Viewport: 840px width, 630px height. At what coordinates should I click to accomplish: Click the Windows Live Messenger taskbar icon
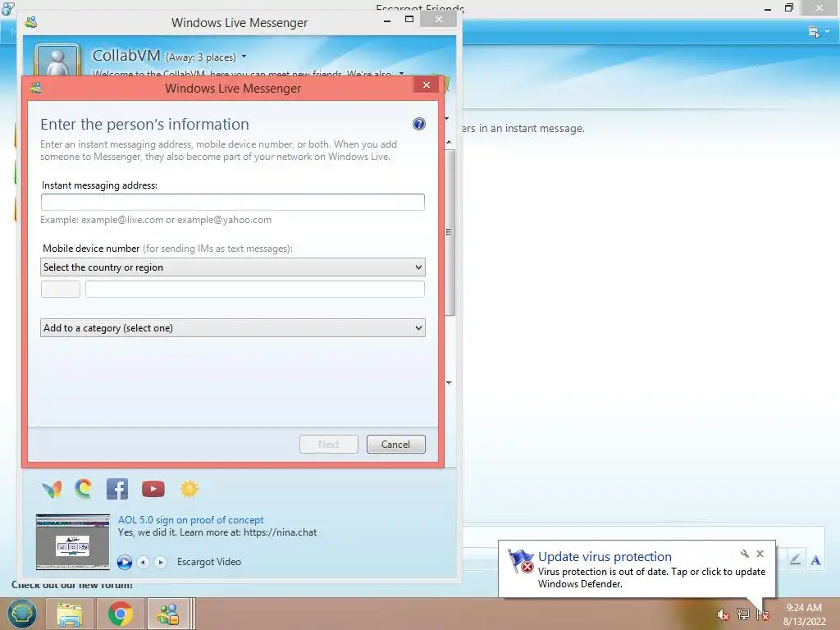point(168,614)
